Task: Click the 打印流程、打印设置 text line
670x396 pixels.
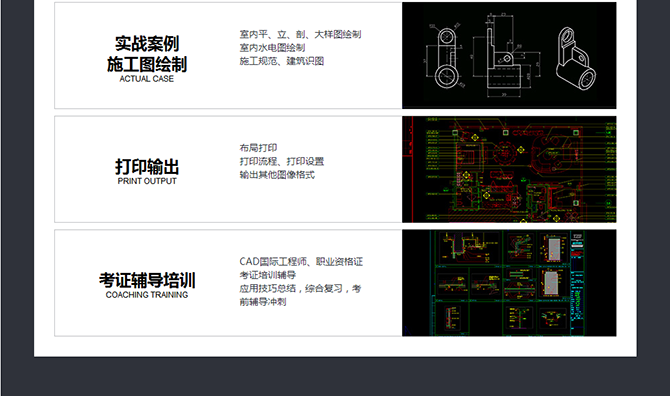Action: point(282,161)
